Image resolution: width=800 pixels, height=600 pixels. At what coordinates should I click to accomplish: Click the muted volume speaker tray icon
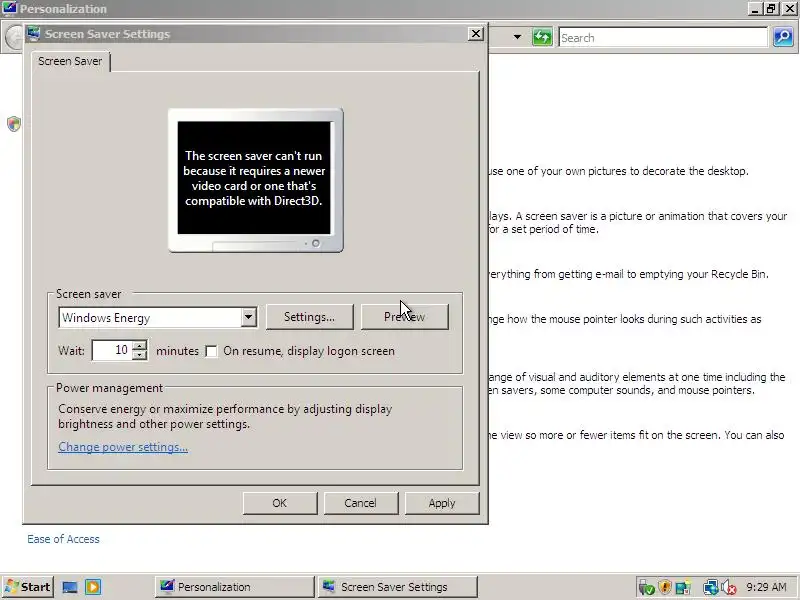pos(729,588)
